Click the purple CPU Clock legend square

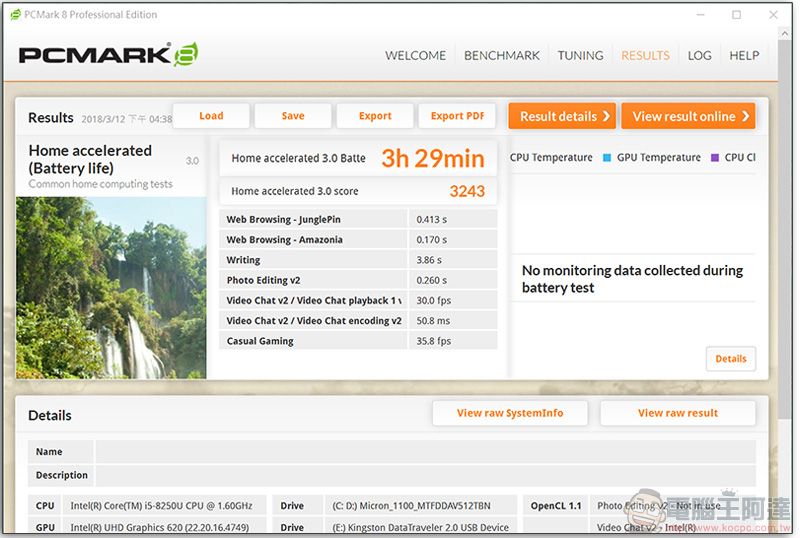714,158
